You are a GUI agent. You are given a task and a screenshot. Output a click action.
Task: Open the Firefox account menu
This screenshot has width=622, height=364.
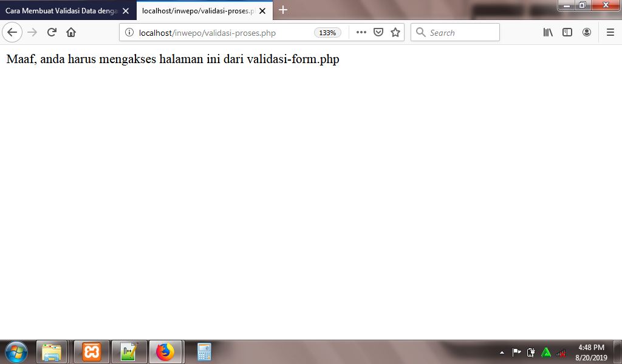pyautogui.click(x=587, y=33)
